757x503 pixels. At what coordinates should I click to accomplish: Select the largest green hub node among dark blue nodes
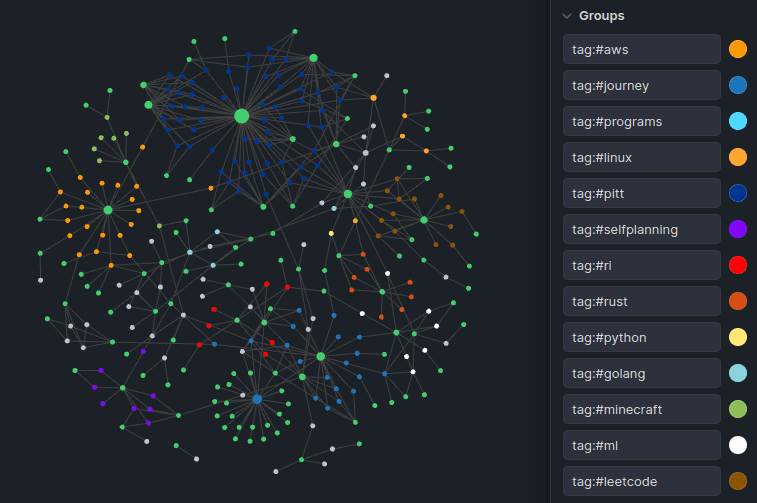tap(241, 116)
